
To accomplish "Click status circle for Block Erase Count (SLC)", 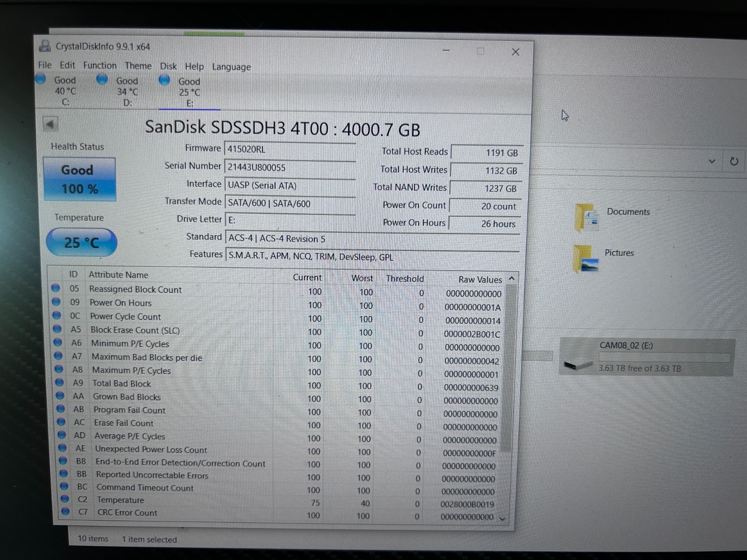I will (57, 329).
